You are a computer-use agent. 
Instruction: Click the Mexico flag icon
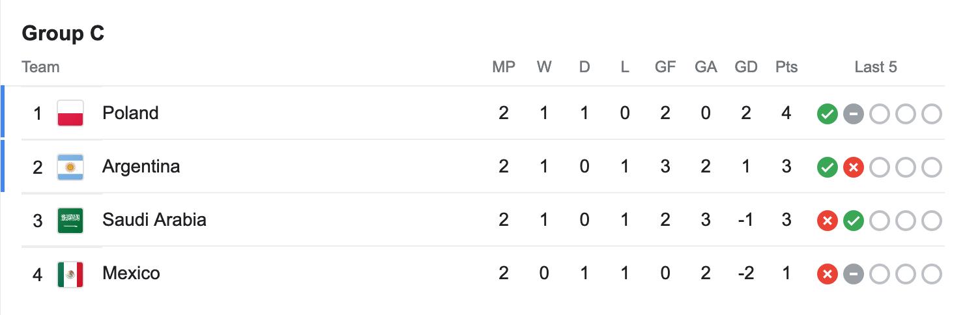(x=70, y=273)
